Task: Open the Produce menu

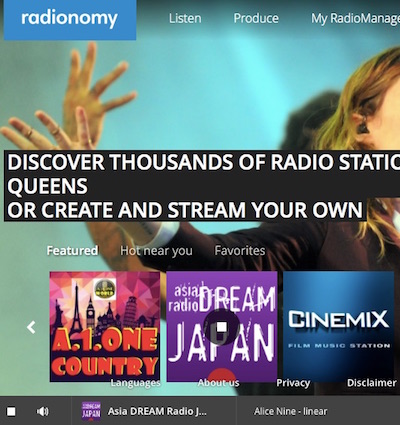Action: click(256, 18)
